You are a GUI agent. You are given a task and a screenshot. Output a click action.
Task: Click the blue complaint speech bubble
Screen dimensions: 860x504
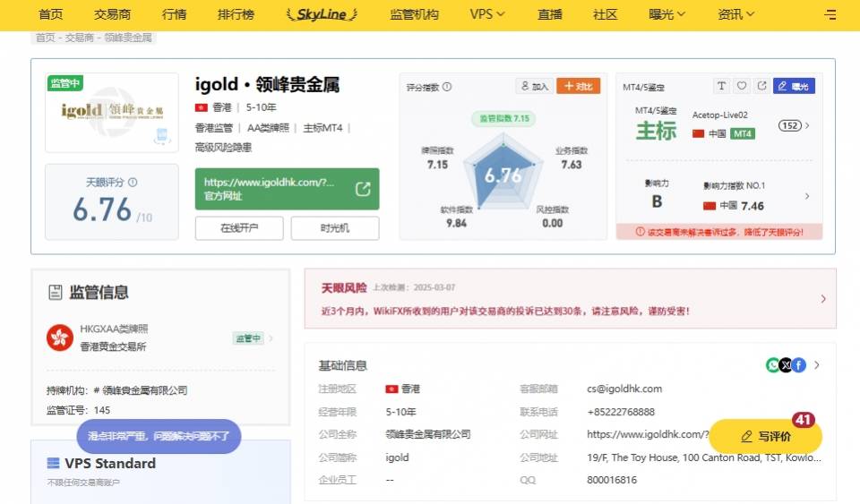point(159,436)
